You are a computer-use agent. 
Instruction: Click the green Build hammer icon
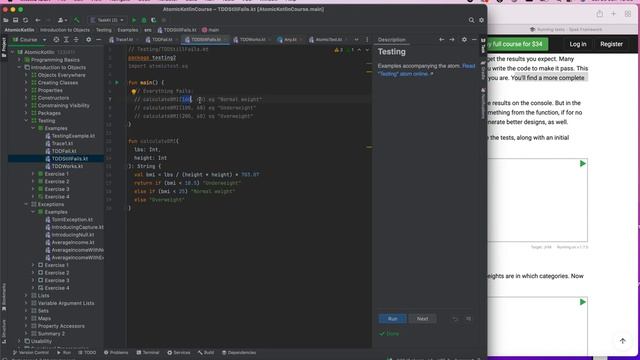click(x=76, y=20)
